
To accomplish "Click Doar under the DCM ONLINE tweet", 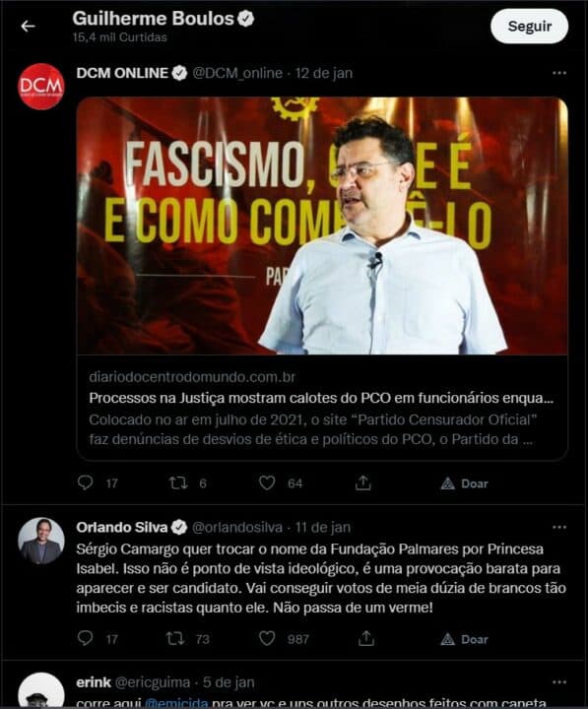I will (465, 483).
